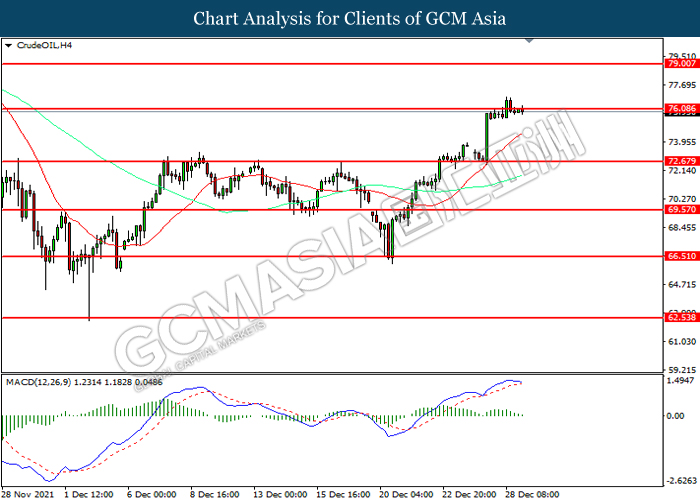This screenshot has height=500, width=700.
Task: Click the 64.715 price axis value
Action: pyautogui.click(x=682, y=284)
